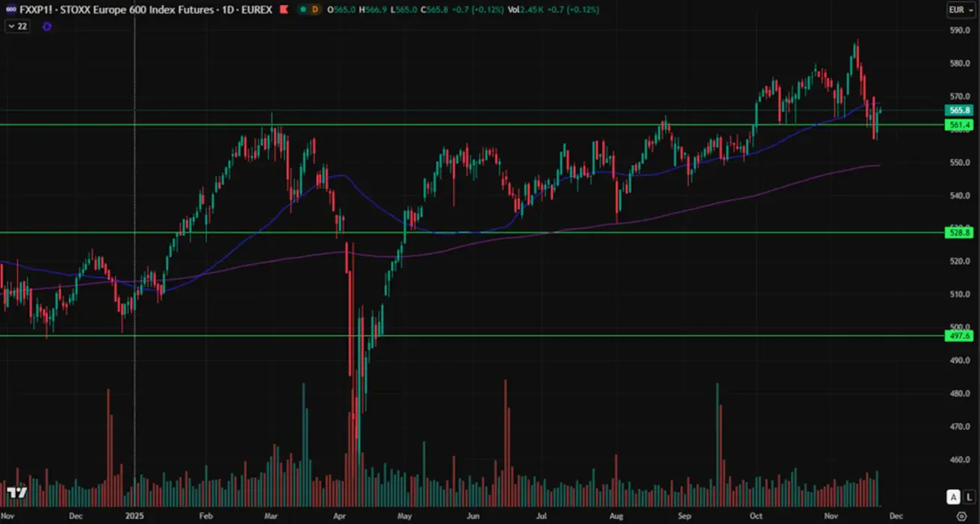
Task: Click the STOXX 600 symbol logo icon
Action: [10, 10]
